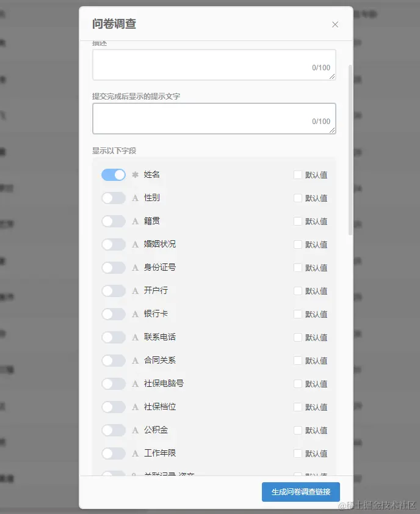Tick 默认值 box in 身份证号 row
The height and width of the screenshot is (514, 420).
click(298, 268)
